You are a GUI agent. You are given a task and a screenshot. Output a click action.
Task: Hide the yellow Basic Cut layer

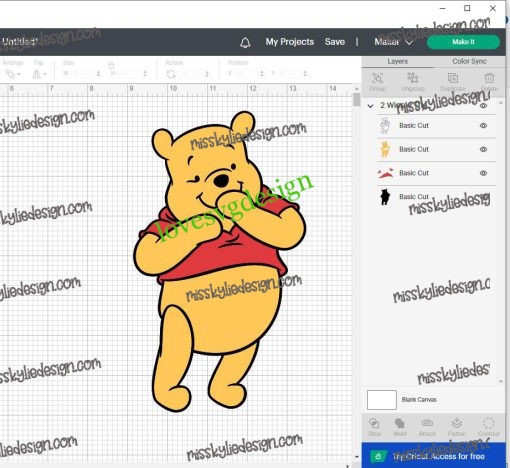pos(483,149)
